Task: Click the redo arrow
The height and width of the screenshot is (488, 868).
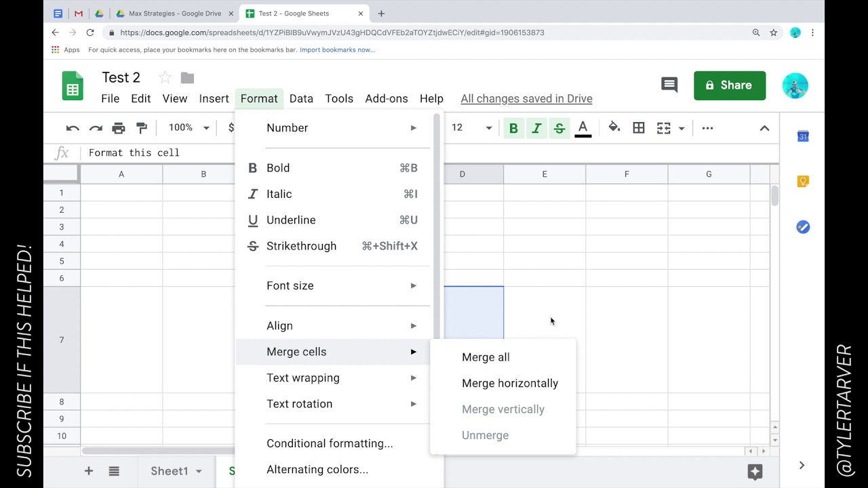Action: pyautogui.click(x=96, y=128)
